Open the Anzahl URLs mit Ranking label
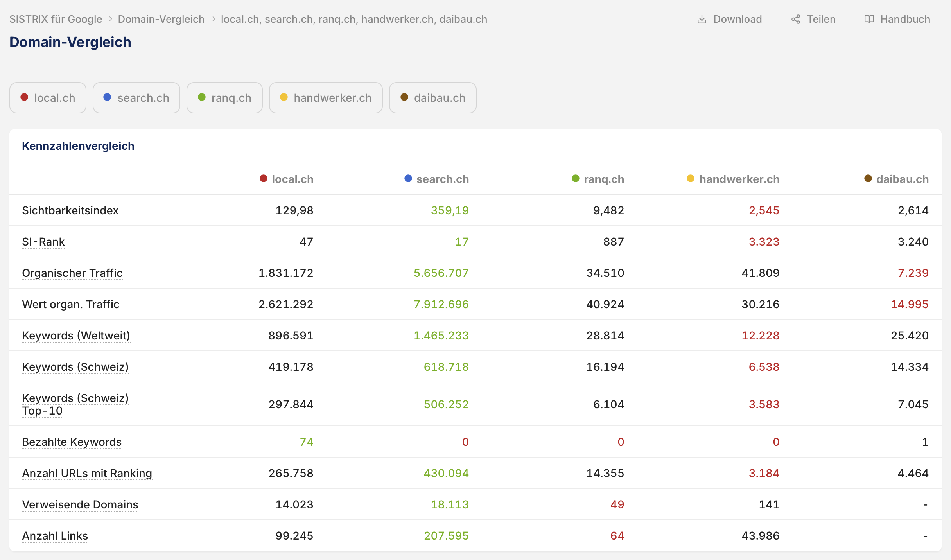 (x=87, y=473)
